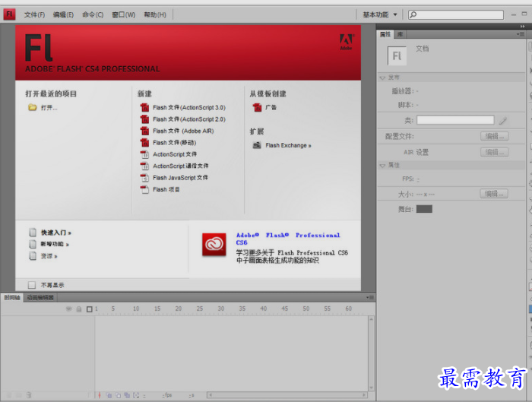Switch to the 动画编辑器 tab
The image size is (532, 402).
[40, 298]
